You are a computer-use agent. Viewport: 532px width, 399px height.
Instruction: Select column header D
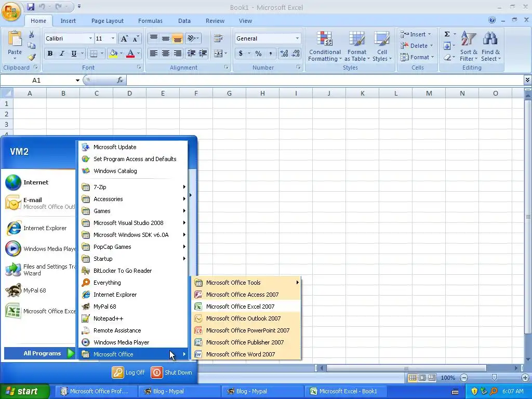pyautogui.click(x=129, y=94)
